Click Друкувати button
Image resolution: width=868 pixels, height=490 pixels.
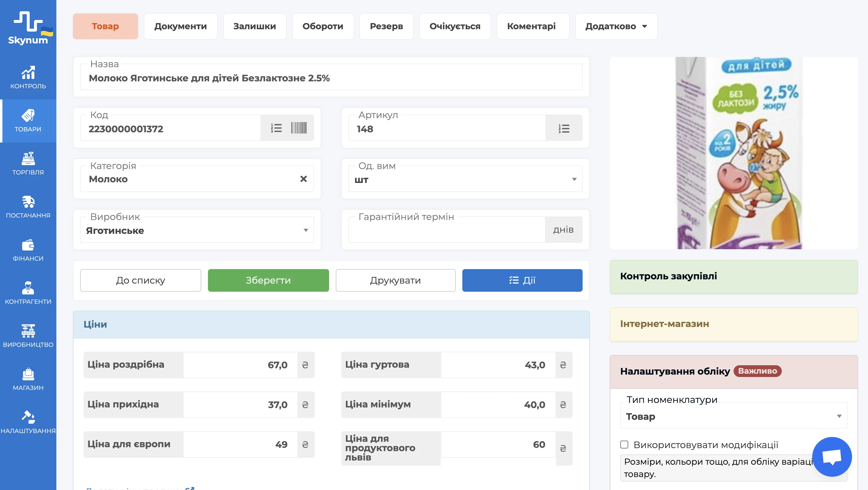pos(396,280)
